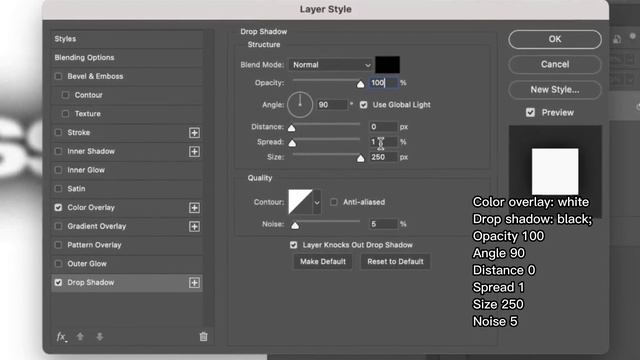Add another Color Overlay with plus icon

pyautogui.click(x=194, y=208)
